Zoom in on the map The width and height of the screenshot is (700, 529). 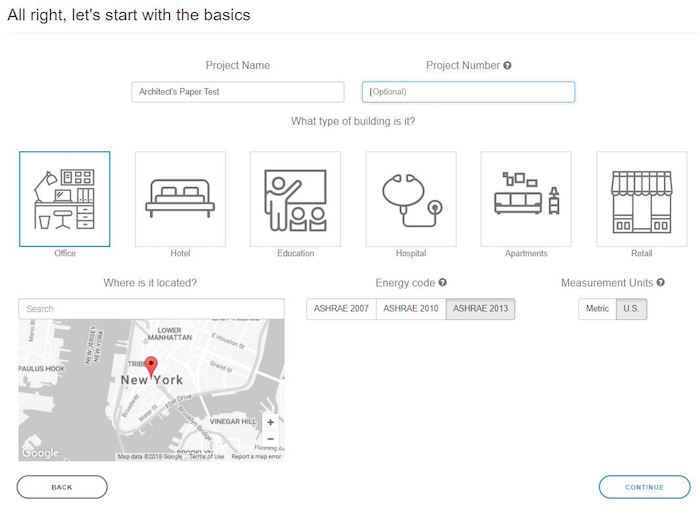[270, 422]
